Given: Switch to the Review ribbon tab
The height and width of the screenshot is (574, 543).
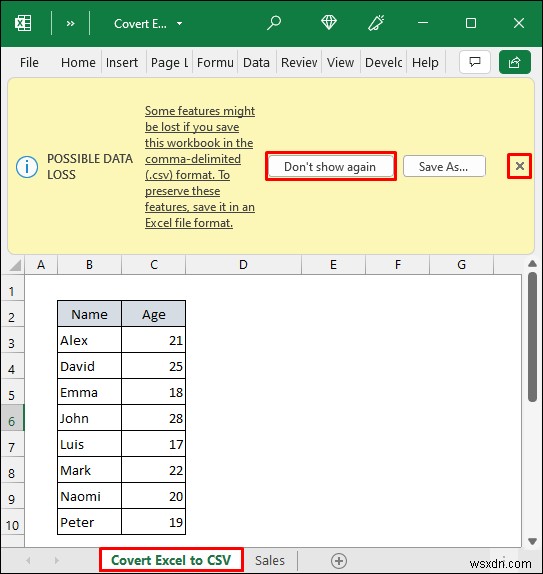Looking at the screenshot, I should click(x=299, y=62).
